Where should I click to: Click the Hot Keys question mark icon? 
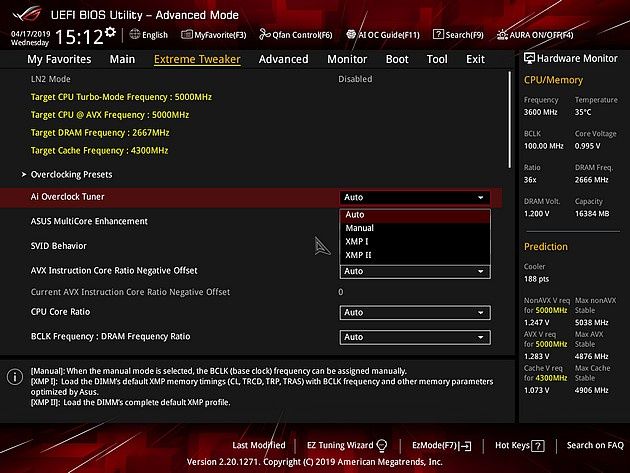tap(538, 446)
